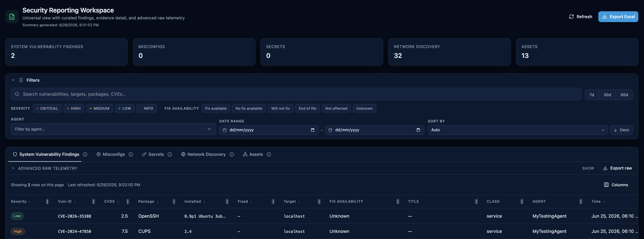
Task: Open the Filter by agent dropdown
Action: pyautogui.click(x=113, y=129)
